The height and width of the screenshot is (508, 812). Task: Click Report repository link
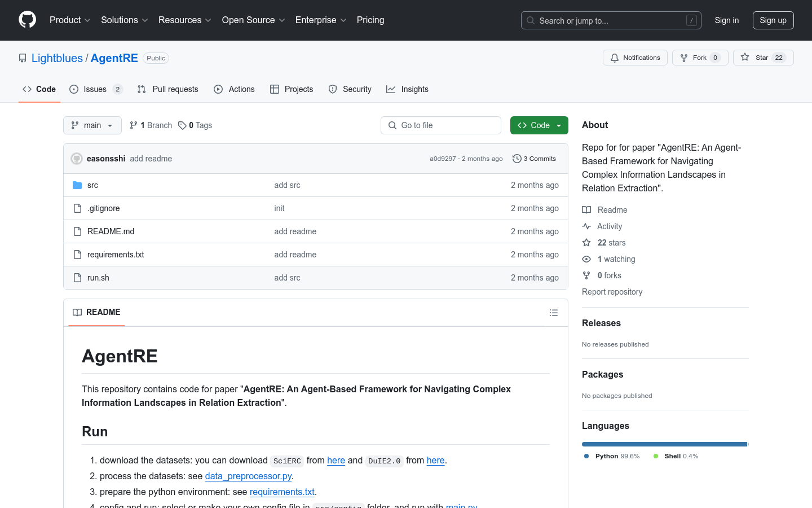tap(612, 292)
